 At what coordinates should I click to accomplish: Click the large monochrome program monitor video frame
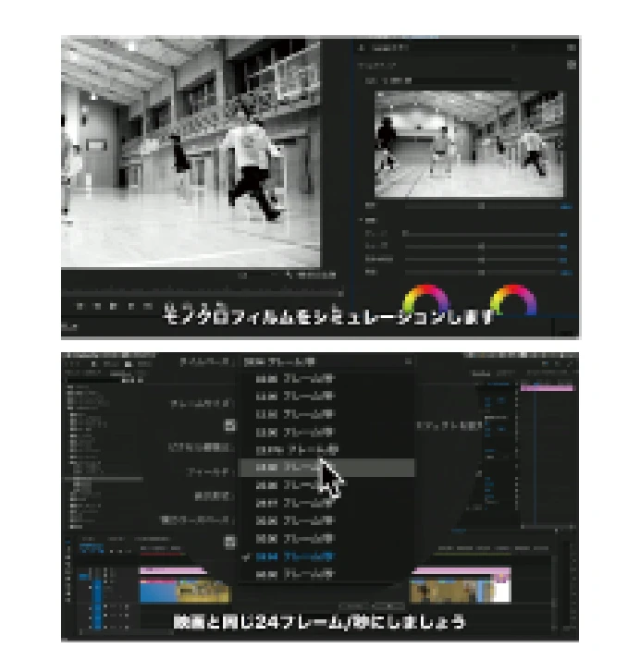pyautogui.click(x=191, y=153)
